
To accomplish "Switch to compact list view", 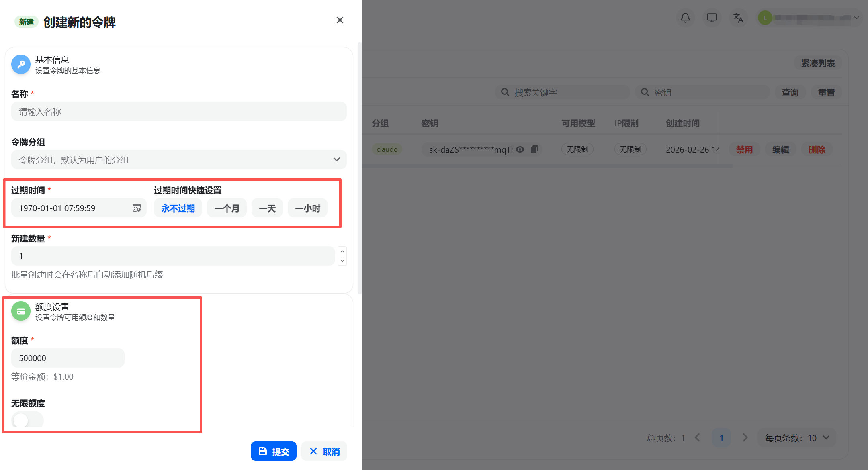I will coord(818,63).
